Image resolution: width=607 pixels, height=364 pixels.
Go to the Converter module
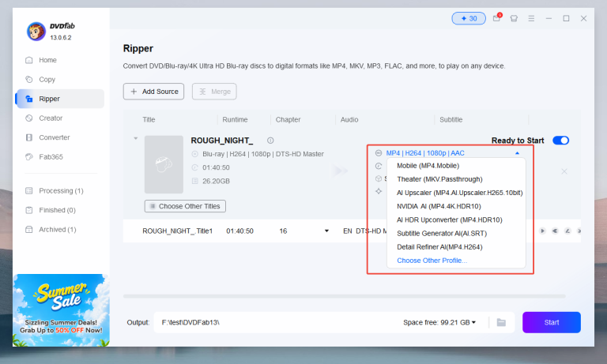(x=55, y=137)
